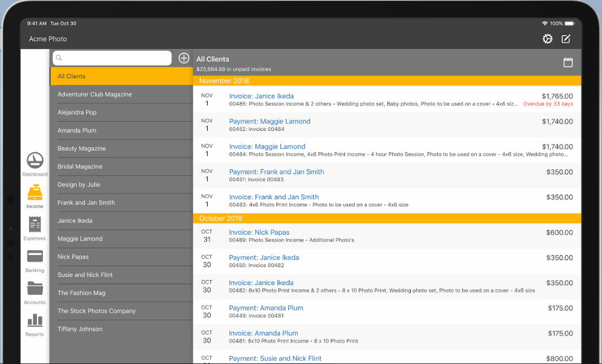Open the settings gear icon

[547, 39]
